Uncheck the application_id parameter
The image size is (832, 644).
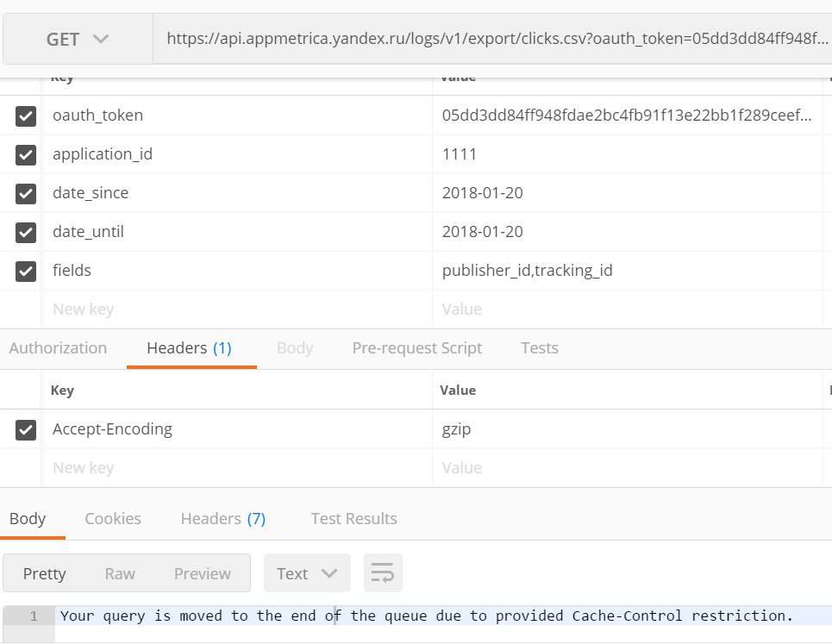coord(26,155)
